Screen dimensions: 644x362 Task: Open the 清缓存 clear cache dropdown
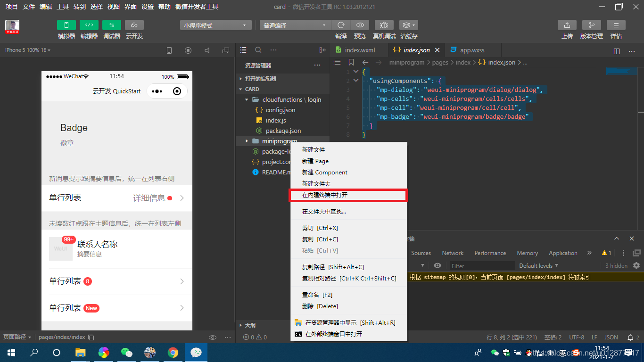408,25
